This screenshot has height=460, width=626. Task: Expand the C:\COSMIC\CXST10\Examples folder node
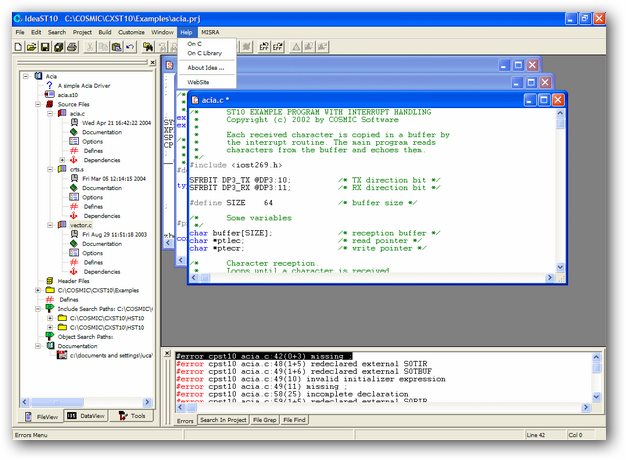[x=38, y=290]
